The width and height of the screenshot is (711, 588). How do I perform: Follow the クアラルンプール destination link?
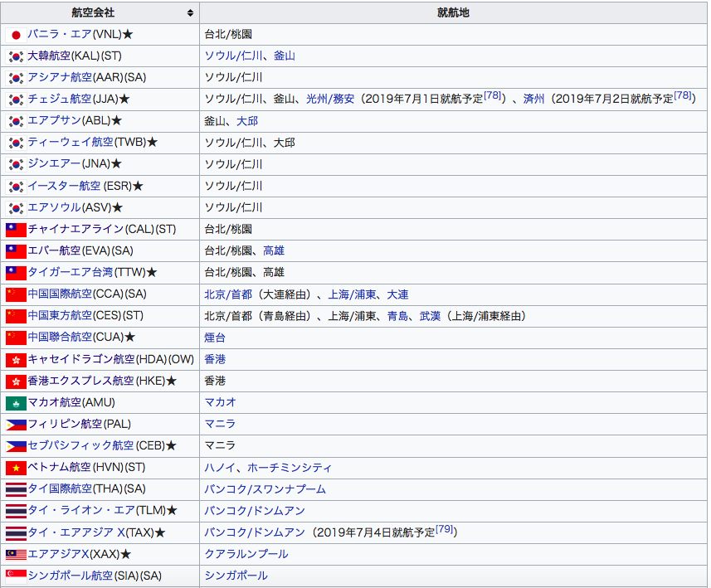(x=246, y=554)
